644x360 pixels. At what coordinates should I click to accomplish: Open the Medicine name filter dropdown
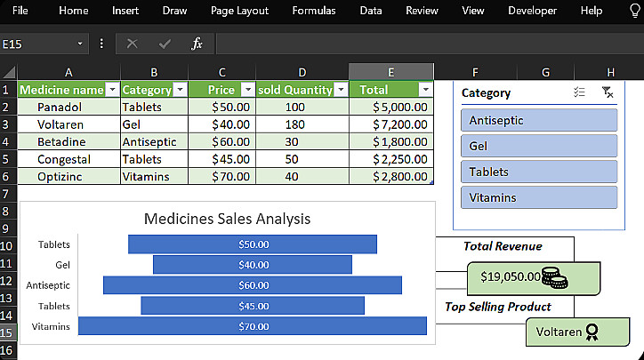(112, 90)
